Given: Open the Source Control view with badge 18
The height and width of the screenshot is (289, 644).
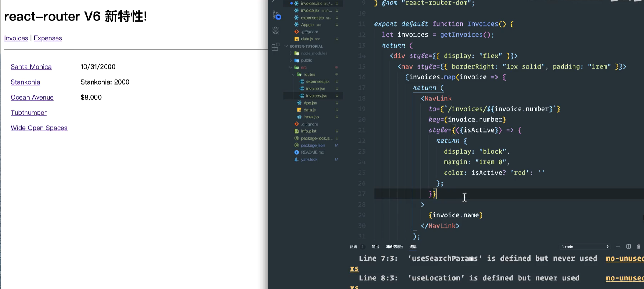Looking at the screenshot, I should [x=276, y=15].
